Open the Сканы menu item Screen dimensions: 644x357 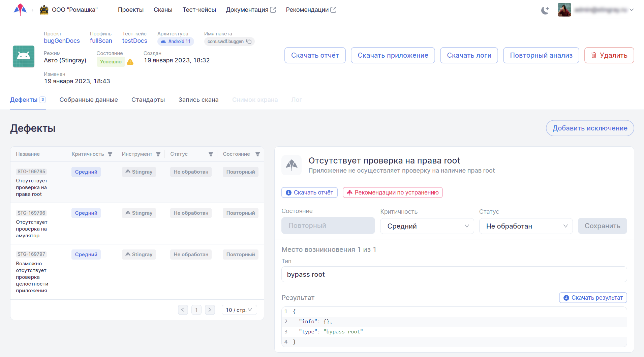pyautogui.click(x=163, y=10)
